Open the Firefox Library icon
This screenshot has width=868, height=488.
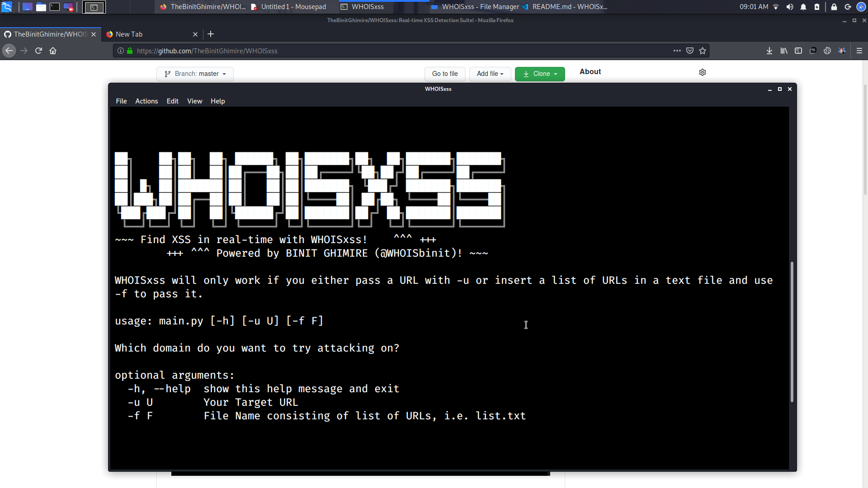click(784, 51)
